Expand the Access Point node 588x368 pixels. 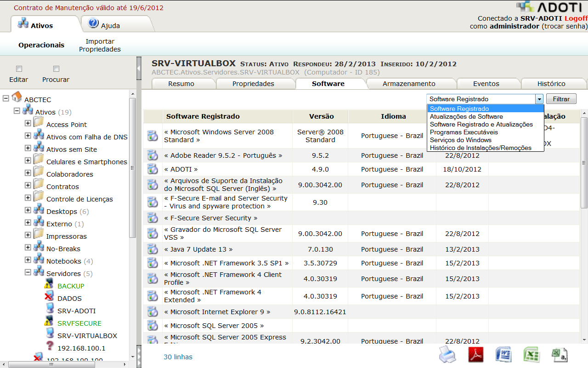(28, 123)
